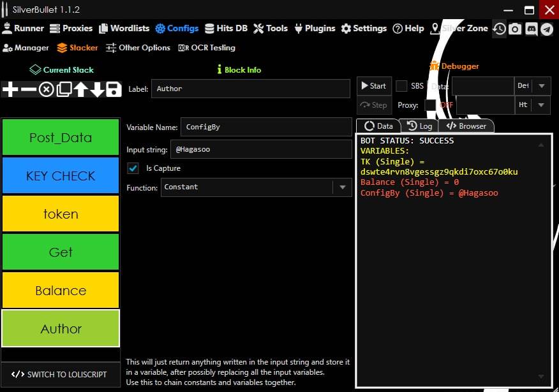Click the camera screenshot icon in top bar

(515, 29)
